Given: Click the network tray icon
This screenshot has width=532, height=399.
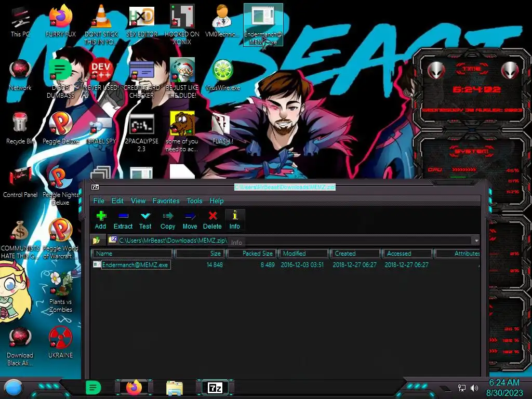Looking at the screenshot, I should pos(462,388).
